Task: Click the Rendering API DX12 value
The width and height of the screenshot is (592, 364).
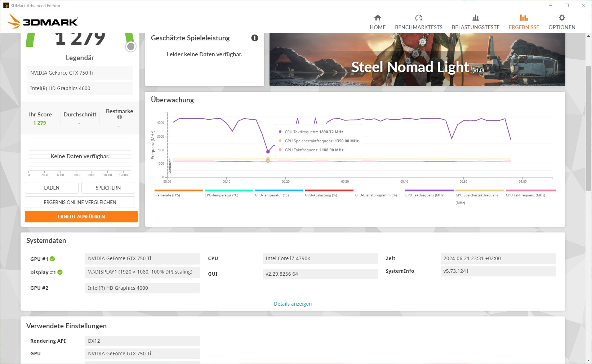Action: point(142,341)
